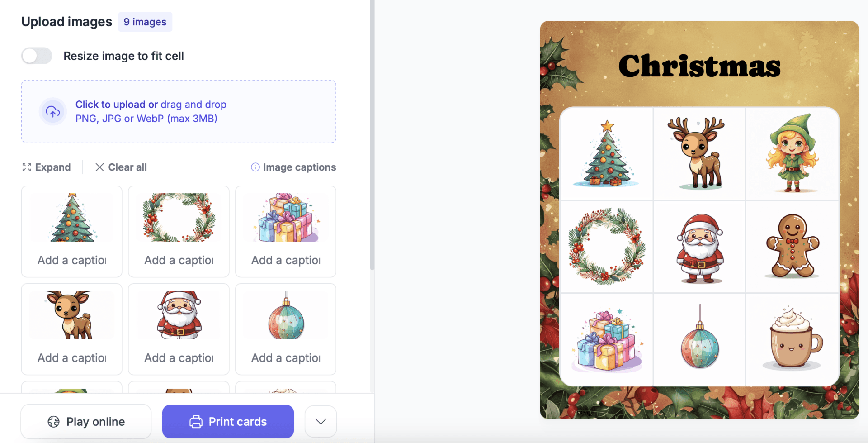Click the gingerbread man on bingo card
Image resolution: width=868 pixels, height=443 pixels.
pyautogui.click(x=793, y=246)
